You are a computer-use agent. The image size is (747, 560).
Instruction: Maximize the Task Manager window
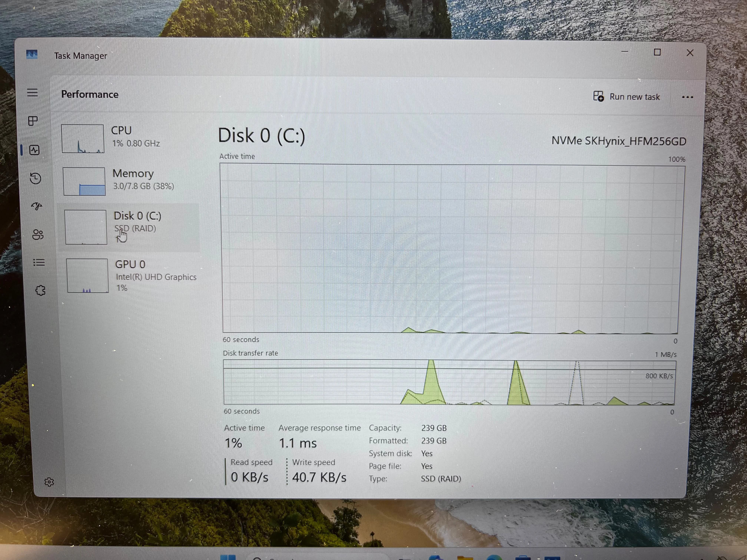click(x=657, y=52)
